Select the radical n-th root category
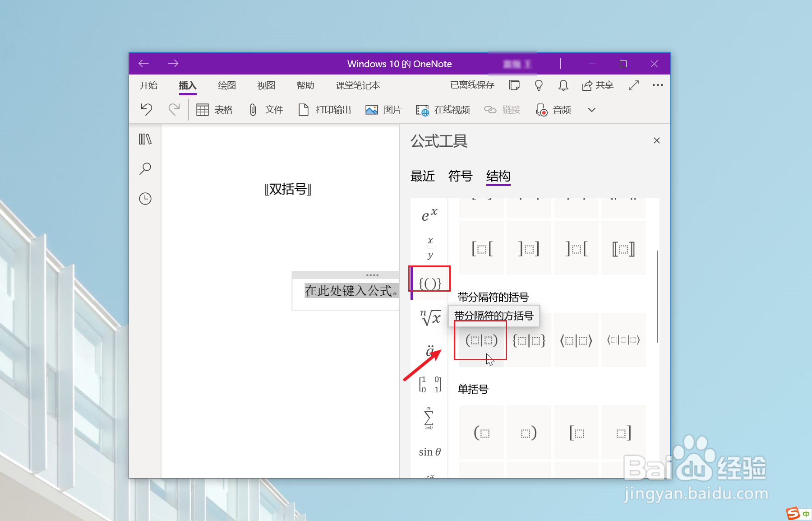 430,317
